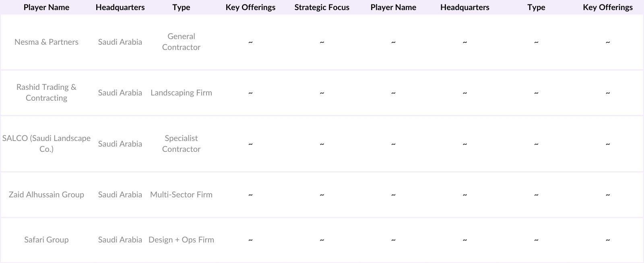This screenshot has height=263, width=644.
Task: Click the rightmost Type column header
Action: pos(536,7)
